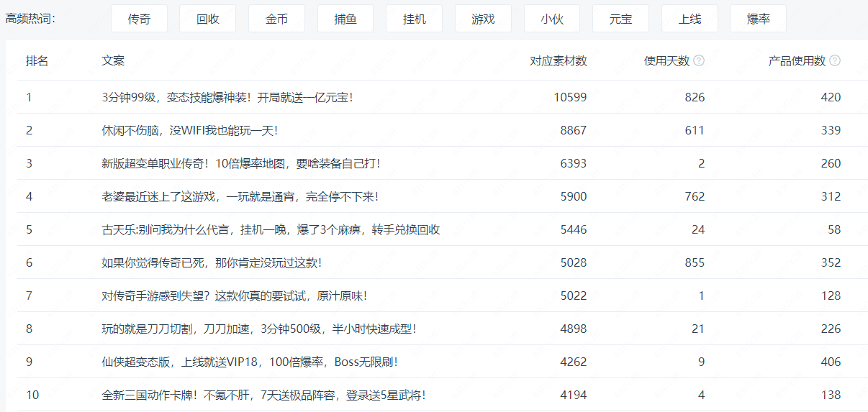Screen dimensions: 868x412
Task: Click the 挂机 keyword button
Action: [x=415, y=19]
